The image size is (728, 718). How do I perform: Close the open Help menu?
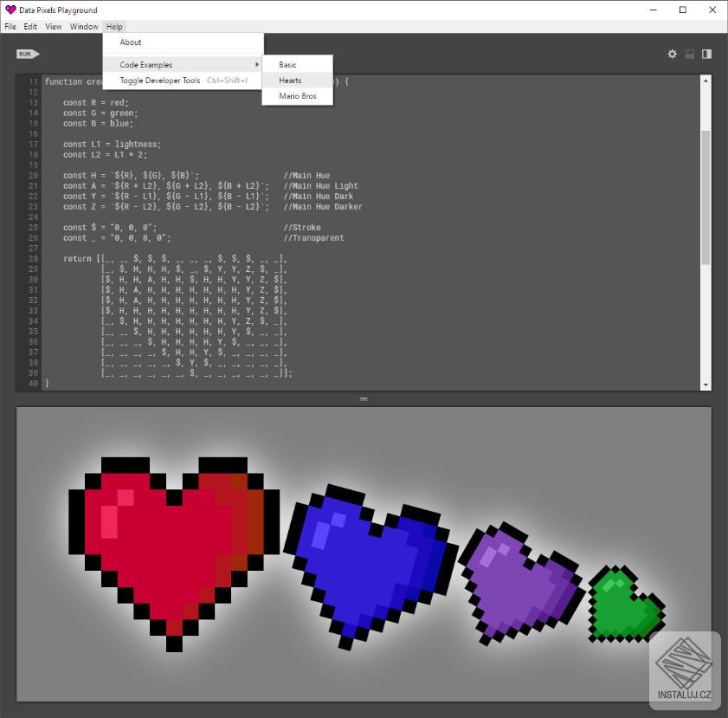coord(114,27)
